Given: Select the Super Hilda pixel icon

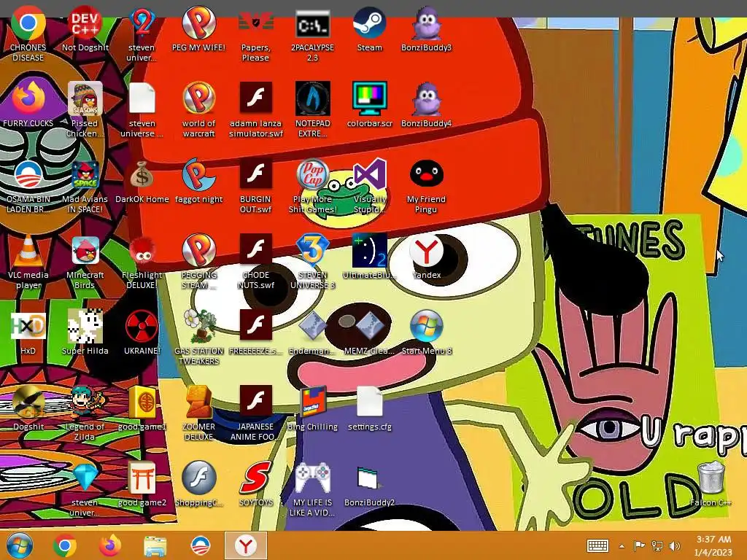Looking at the screenshot, I should tap(85, 326).
